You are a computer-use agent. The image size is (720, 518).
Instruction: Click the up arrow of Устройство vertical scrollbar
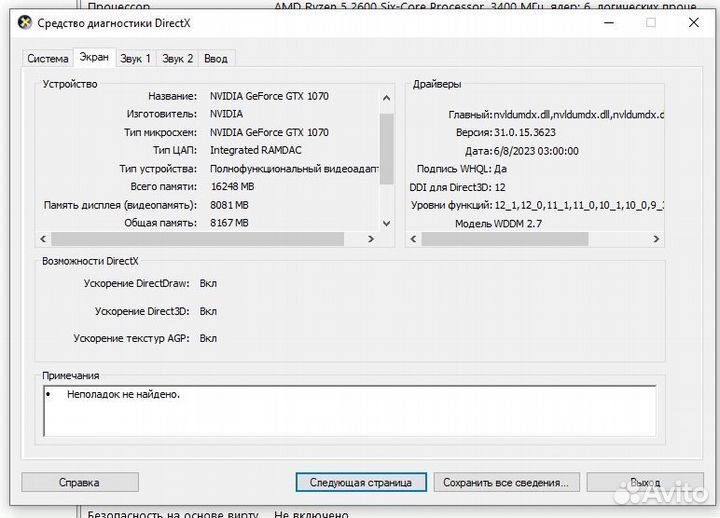tap(386, 97)
